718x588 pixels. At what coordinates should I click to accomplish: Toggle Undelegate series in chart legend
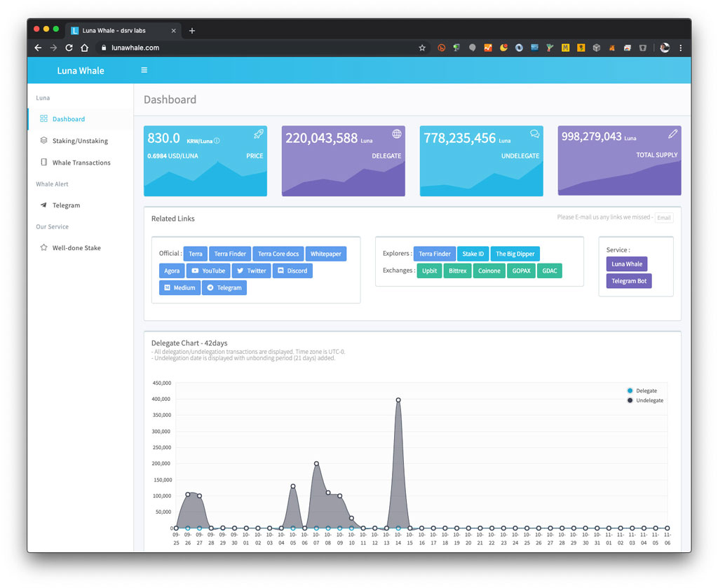pyautogui.click(x=645, y=400)
